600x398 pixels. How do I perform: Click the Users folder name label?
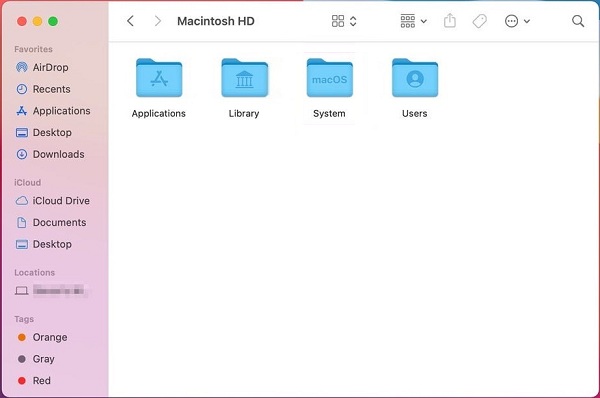[x=414, y=114]
